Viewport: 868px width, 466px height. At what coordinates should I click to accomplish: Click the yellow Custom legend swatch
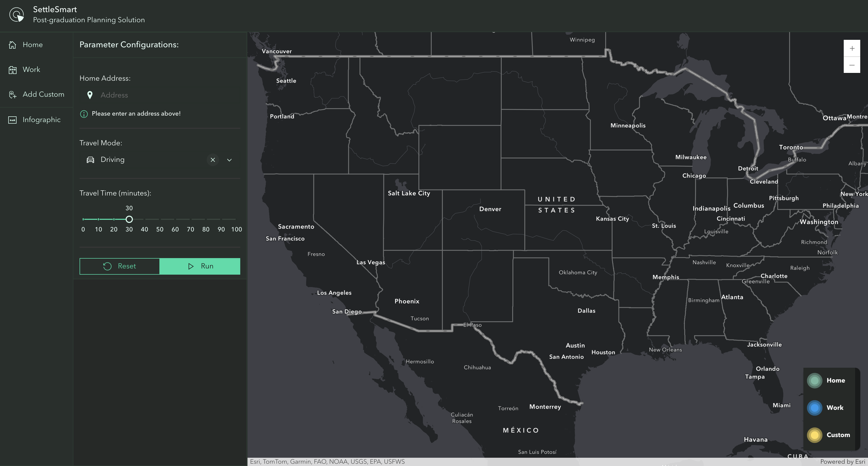point(815,435)
